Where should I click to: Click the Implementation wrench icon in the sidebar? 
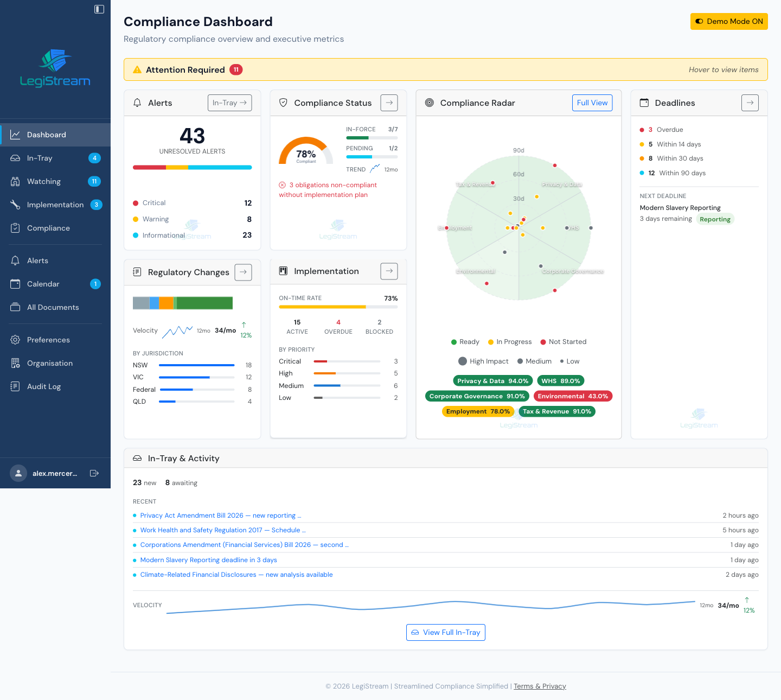(15, 205)
